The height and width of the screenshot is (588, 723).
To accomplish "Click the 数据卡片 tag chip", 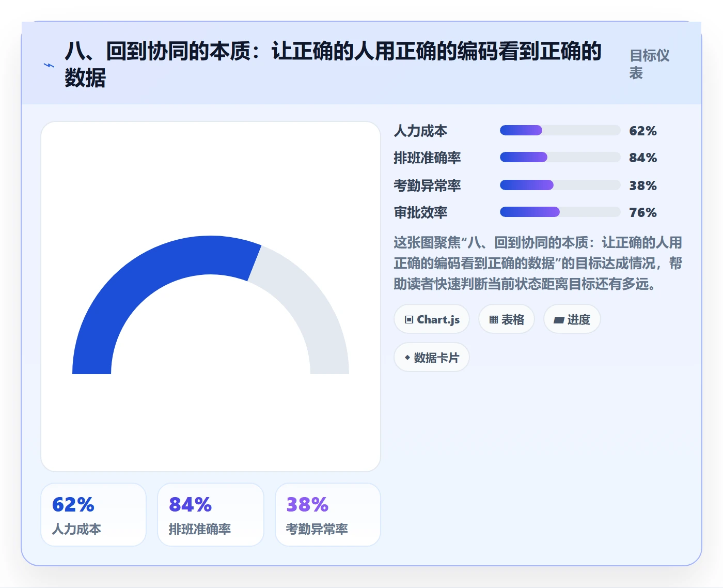I will pyautogui.click(x=432, y=358).
